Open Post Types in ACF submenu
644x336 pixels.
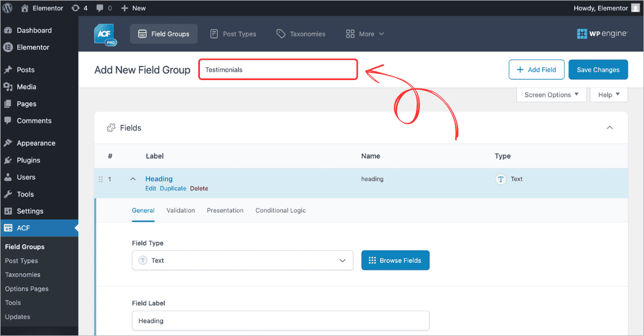21,261
